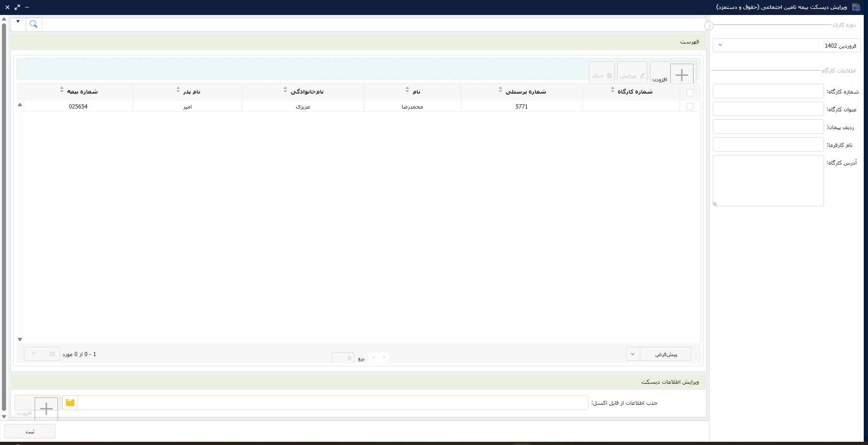Viewport: 868px width, 445px height.
Task: Click the آدرس کارگاه text area
Action: click(x=768, y=181)
